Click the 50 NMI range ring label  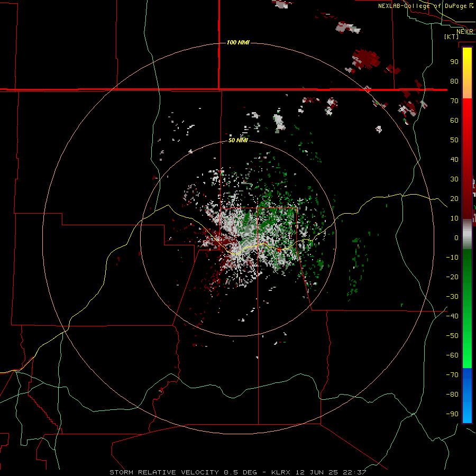point(238,140)
